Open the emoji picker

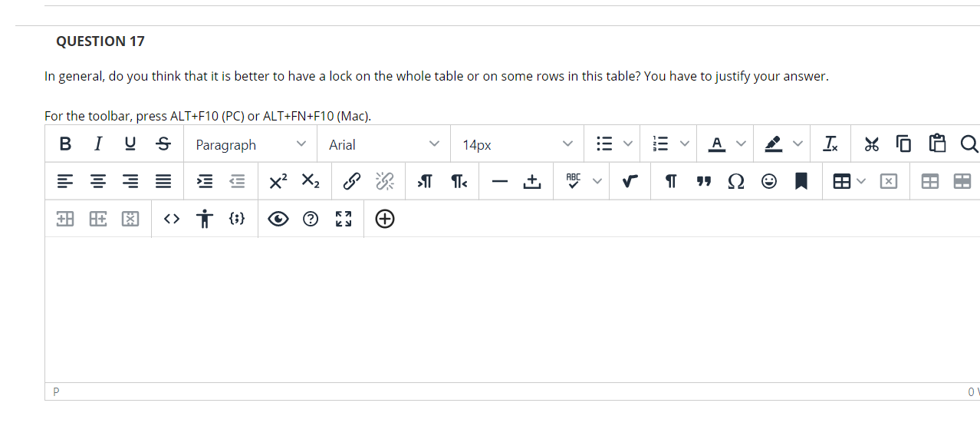[x=768, y=182]
